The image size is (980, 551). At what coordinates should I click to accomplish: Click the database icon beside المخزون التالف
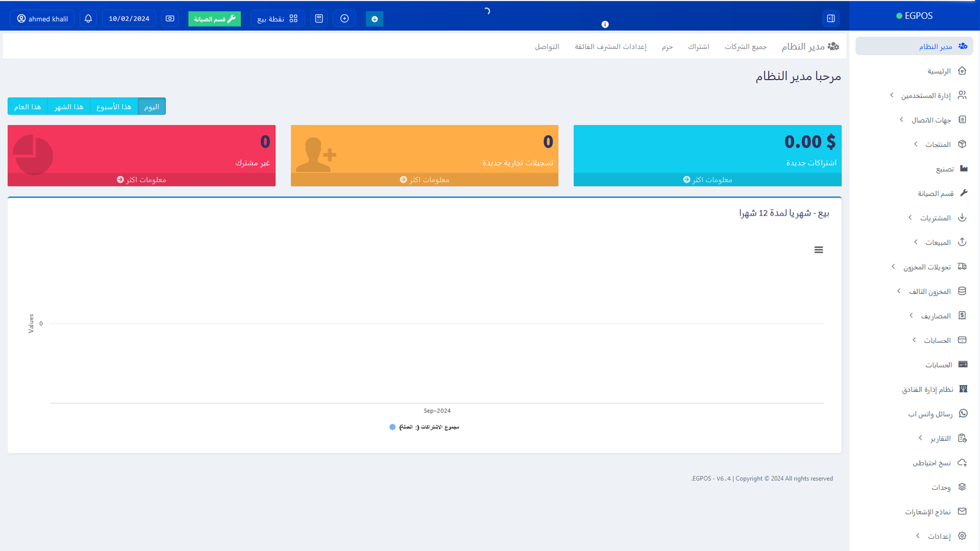[x=962, y=291]
